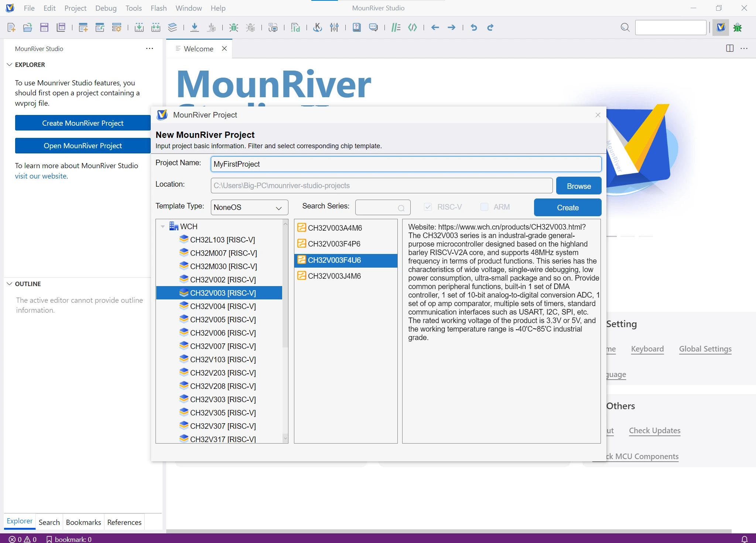Select CH32V003J4M6 chip template

pyautogui.click(x=346, y=276)
